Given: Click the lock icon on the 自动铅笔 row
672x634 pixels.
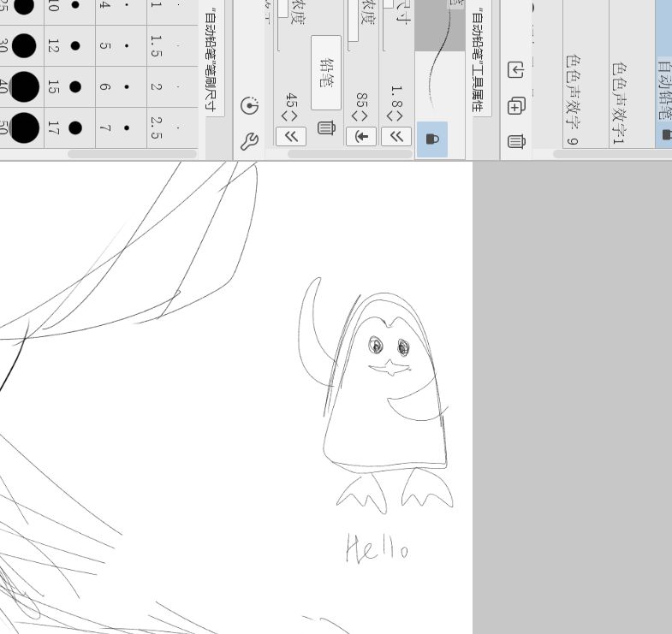Looking at the screenshot, I should 667,134.
